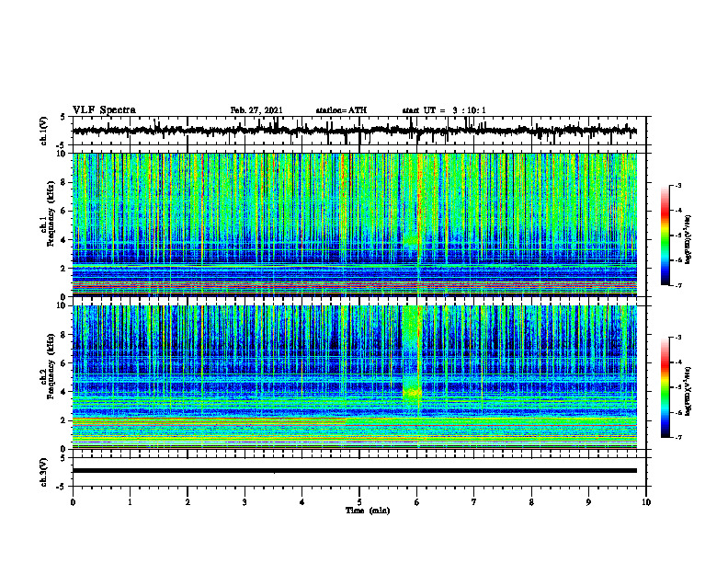Click the "5" tick on the time axis
Image resolution: width=728 pixels, height=563 pixels.
pyautogui.click(x=359, y=502)
